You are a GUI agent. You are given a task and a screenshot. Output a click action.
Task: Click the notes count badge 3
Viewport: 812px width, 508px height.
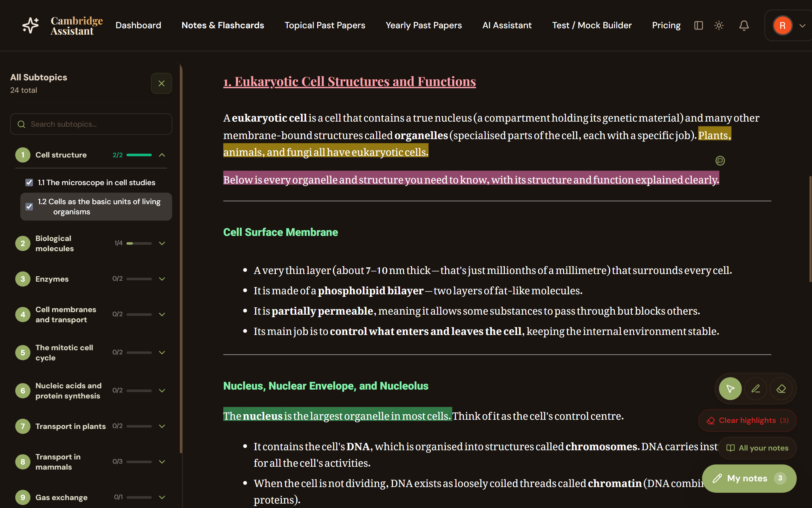pos(780,478)
